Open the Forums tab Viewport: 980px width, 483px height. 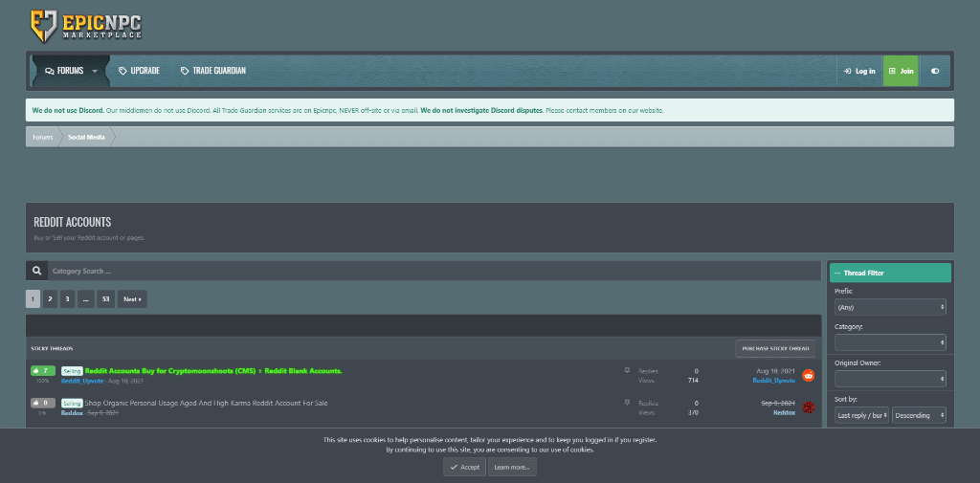click(64, 71)
